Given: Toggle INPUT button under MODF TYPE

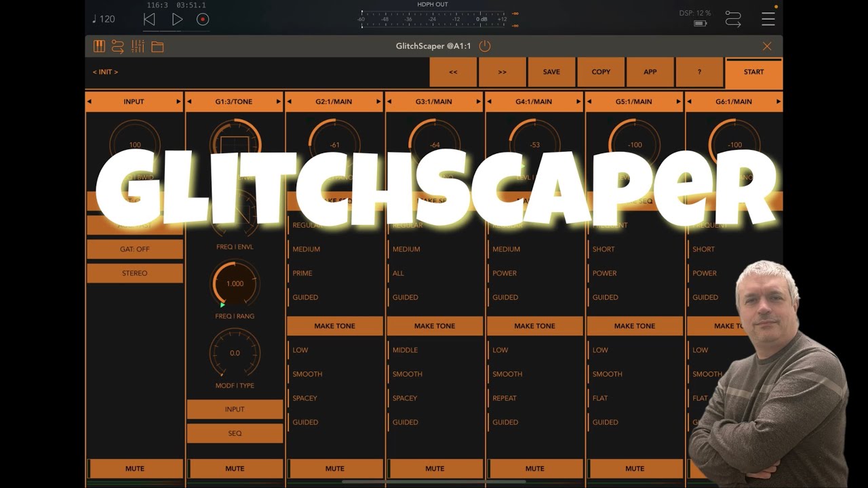Looking at the screenshot, I should click(x=235, y=409).
